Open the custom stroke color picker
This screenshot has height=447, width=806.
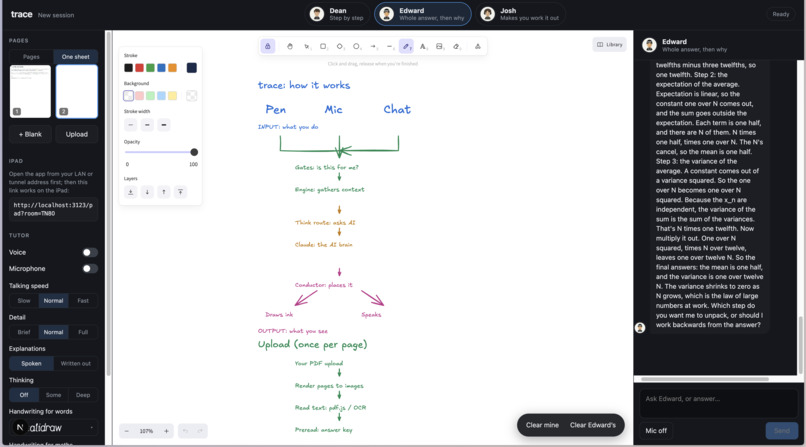(192, 68)
